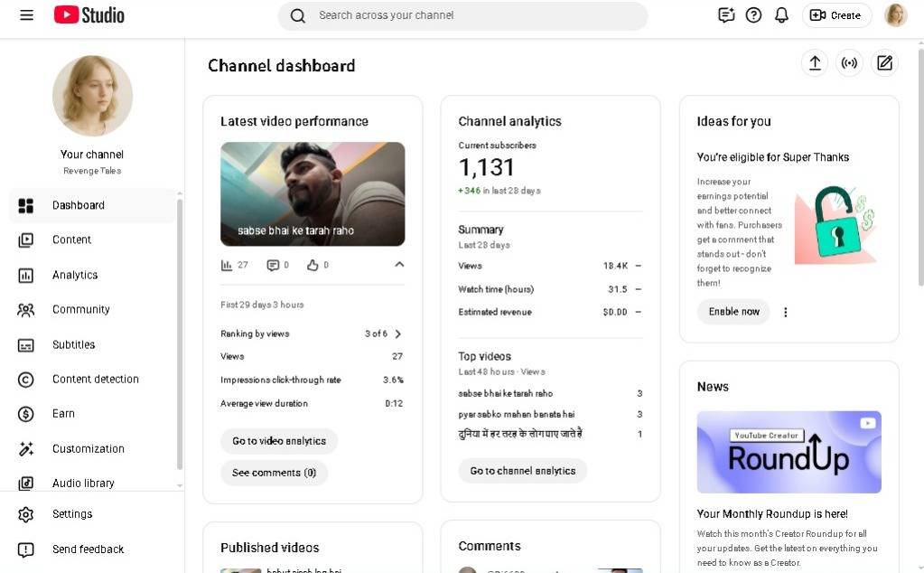Viewport: 924px width, 573px height.
Task: Click the YouTube Studio logo
Action: 89,15
